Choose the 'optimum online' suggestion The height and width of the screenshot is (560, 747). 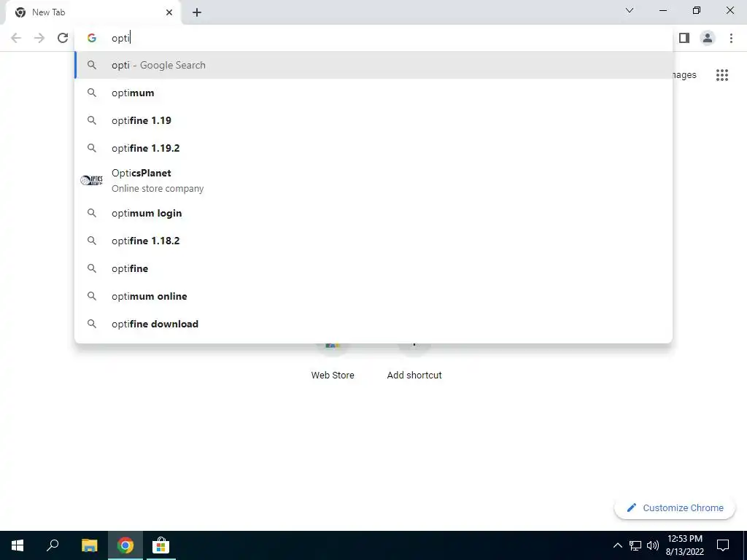coord(373,296)
